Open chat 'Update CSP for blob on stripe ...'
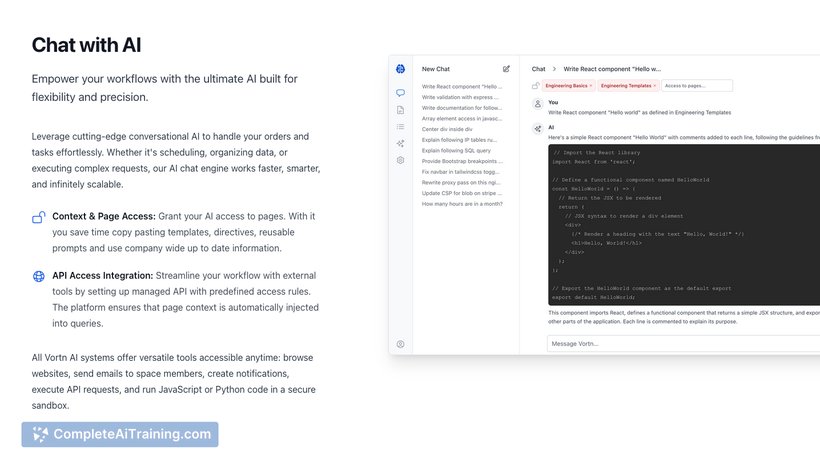 click(462, 193)
